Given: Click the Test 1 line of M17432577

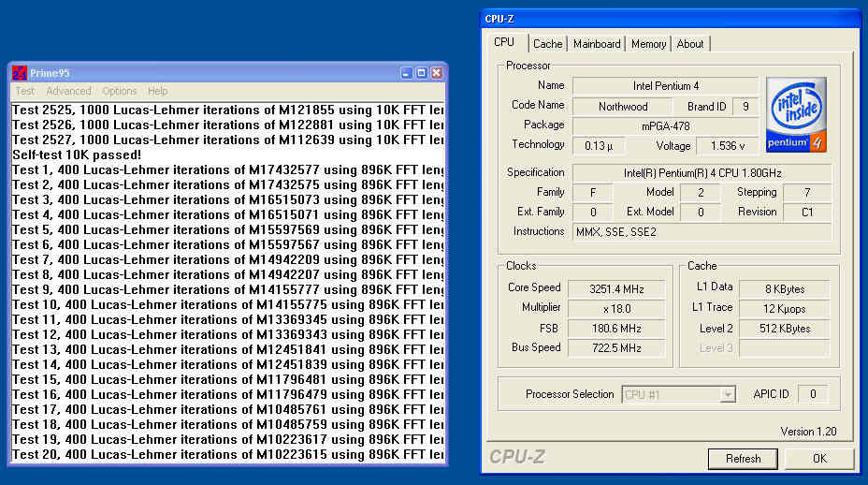Looking at the screenshot, I should 228,169.
